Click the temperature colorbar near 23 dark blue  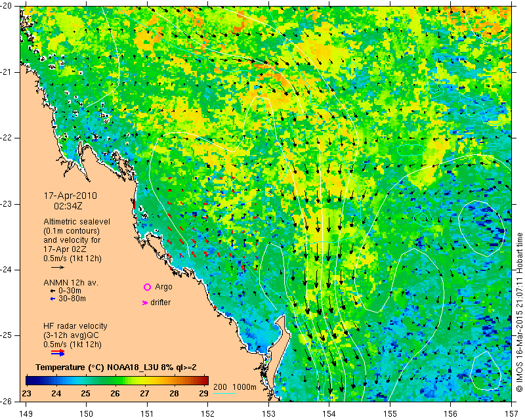tap(28, 380)
